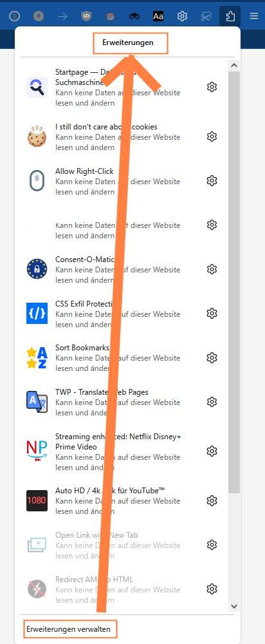The image size is (265, 644).
Task: Open gear menu for CSS Exfil Protection
Action: point(212,314)
